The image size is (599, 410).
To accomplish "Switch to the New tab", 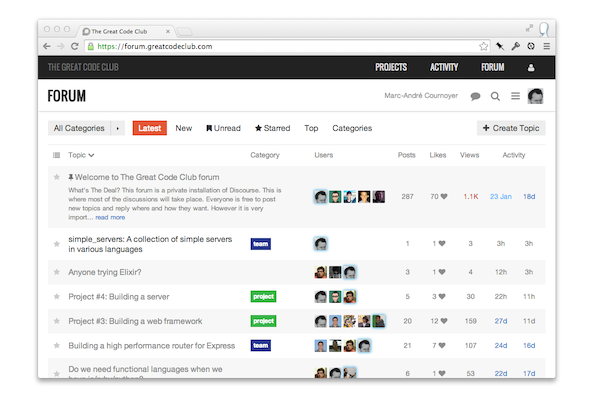I will 184,128.
